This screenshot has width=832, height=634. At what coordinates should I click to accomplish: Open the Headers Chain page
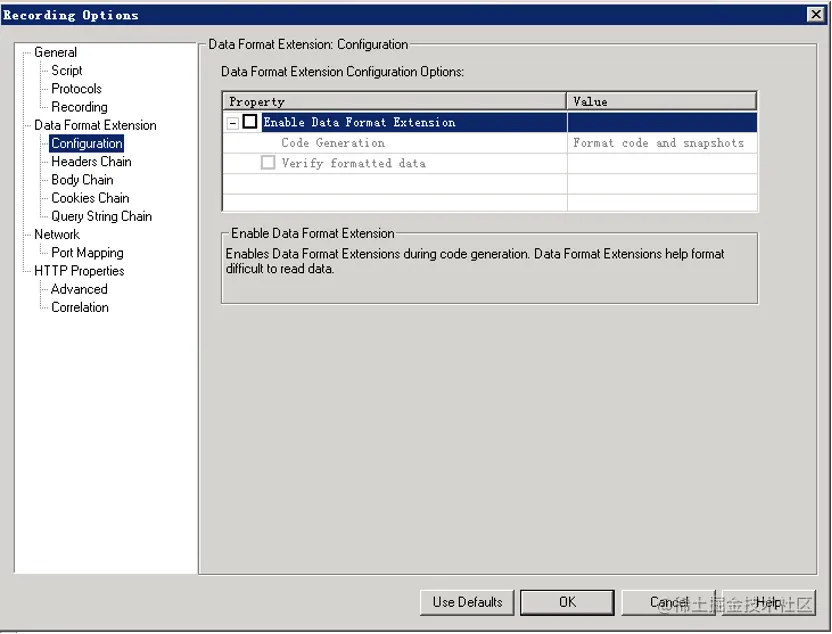tap(91, 162)
